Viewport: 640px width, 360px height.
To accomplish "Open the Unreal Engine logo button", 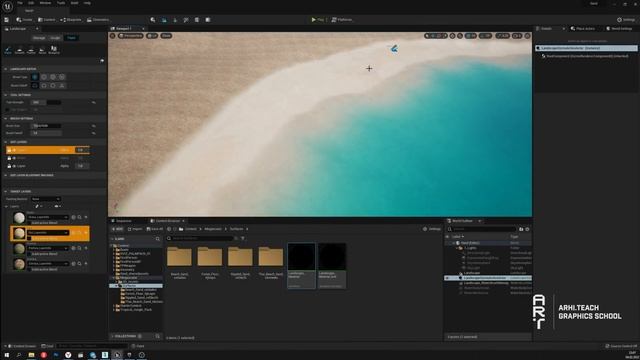I will click(7, 7).
